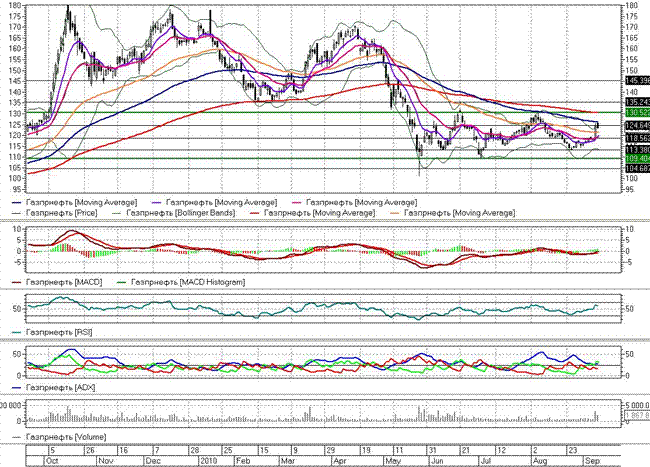Click the May month label on time axis

393,461
